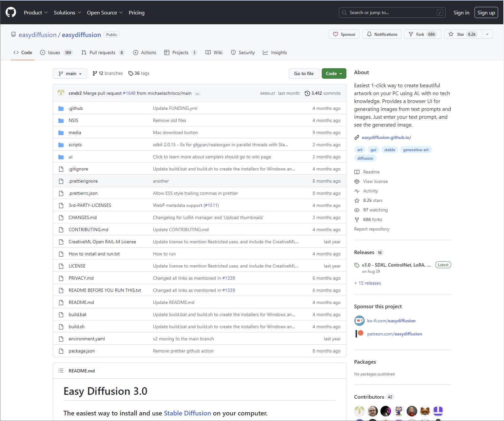Click the media folder icon
This screenshot has height=421, width=504.
coord(61,132)
